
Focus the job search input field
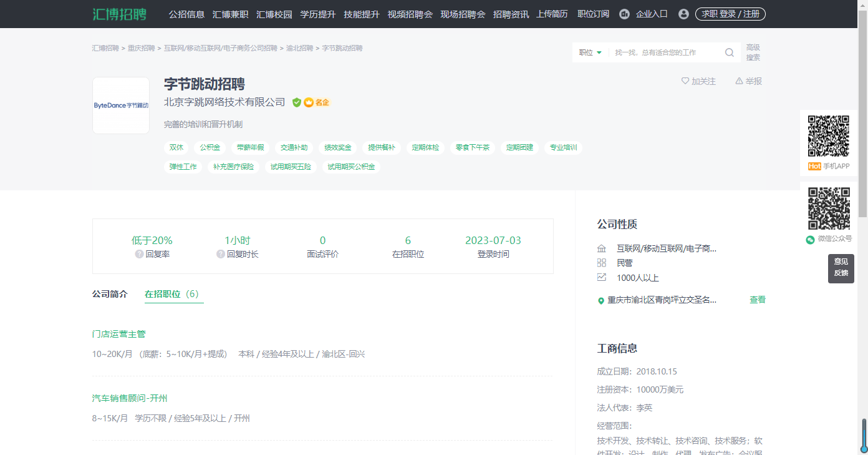click(666, 52)
